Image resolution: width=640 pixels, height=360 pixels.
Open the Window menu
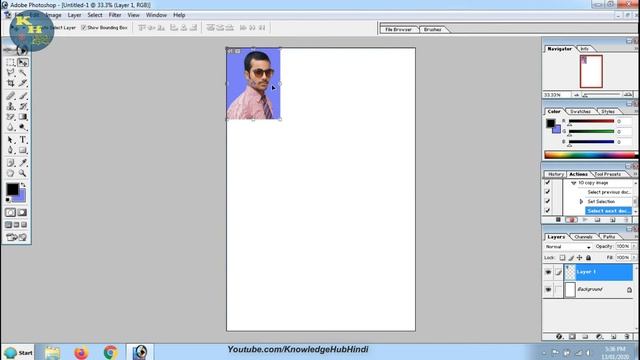pyautogui.click(x=156, y=15)
